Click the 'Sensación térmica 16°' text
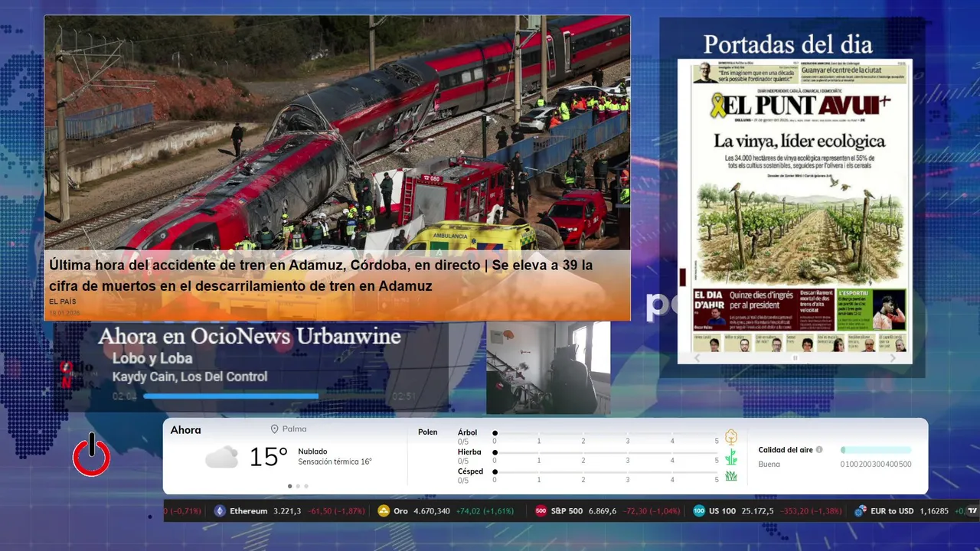Screen dimensions: 980x551 (335, 462)
